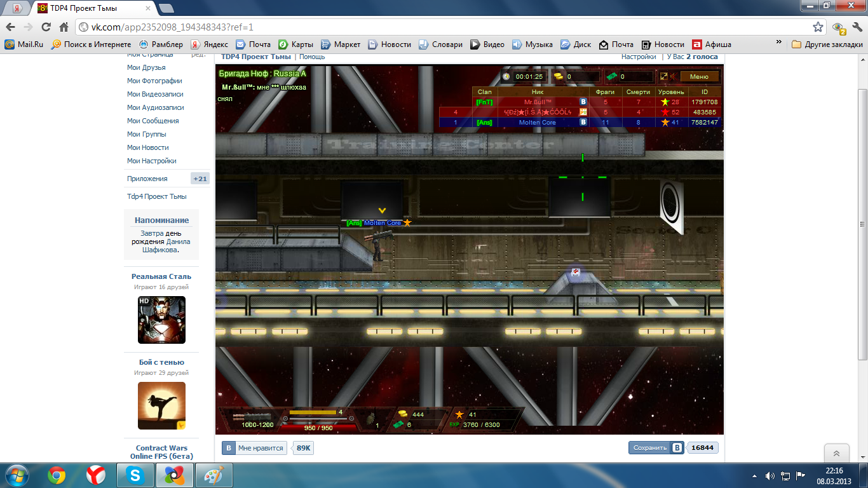
Task: Open the Карты bookmark
Action: coord(296,44)
